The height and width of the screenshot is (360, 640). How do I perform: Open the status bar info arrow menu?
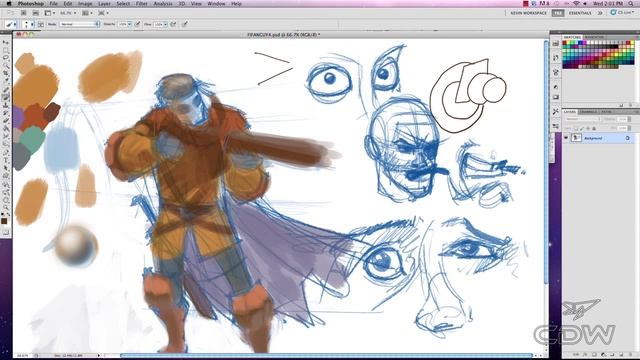pyautogui.click(x=98, y=356)
